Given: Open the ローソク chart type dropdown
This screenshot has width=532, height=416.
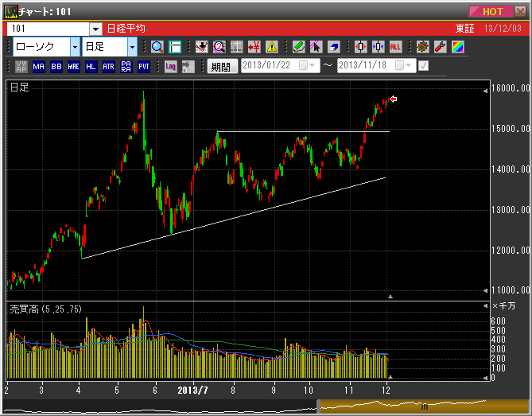Looking at the screenshot, I should point(75,47).
